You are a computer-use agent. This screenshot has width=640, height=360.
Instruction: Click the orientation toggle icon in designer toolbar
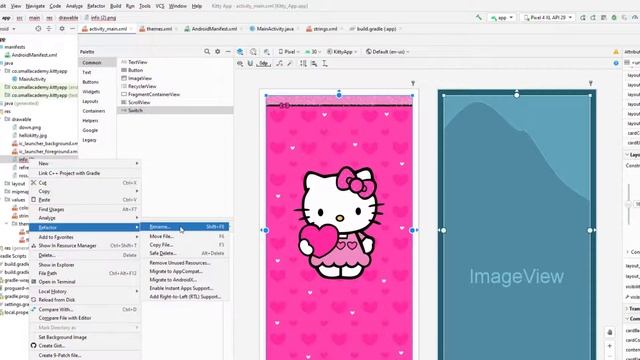[x=253, y=52]
